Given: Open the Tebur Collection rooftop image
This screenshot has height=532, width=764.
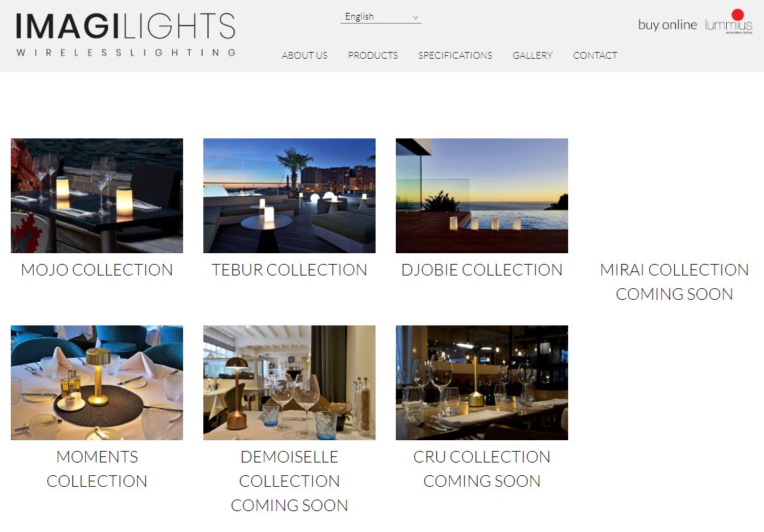Looking at the screenshot, I should (x=289, y=196).
